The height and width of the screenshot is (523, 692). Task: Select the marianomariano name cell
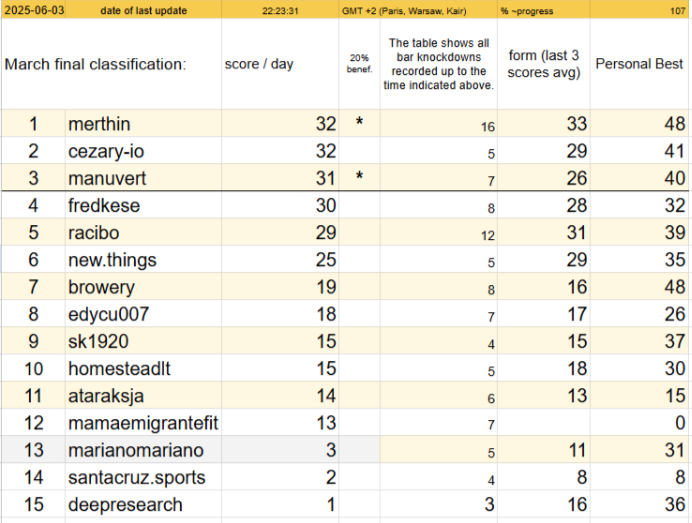point(143,450)
